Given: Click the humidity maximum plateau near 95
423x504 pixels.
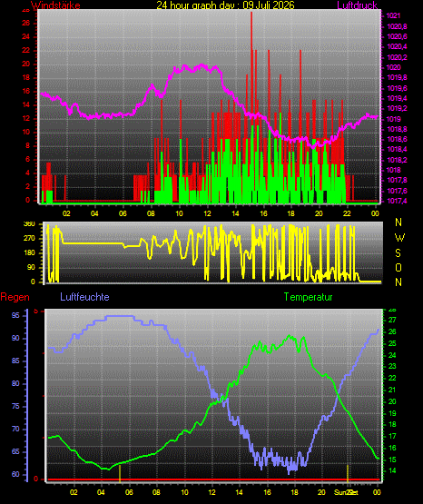Looking at the screenshot, I should (x=120, y=316).
